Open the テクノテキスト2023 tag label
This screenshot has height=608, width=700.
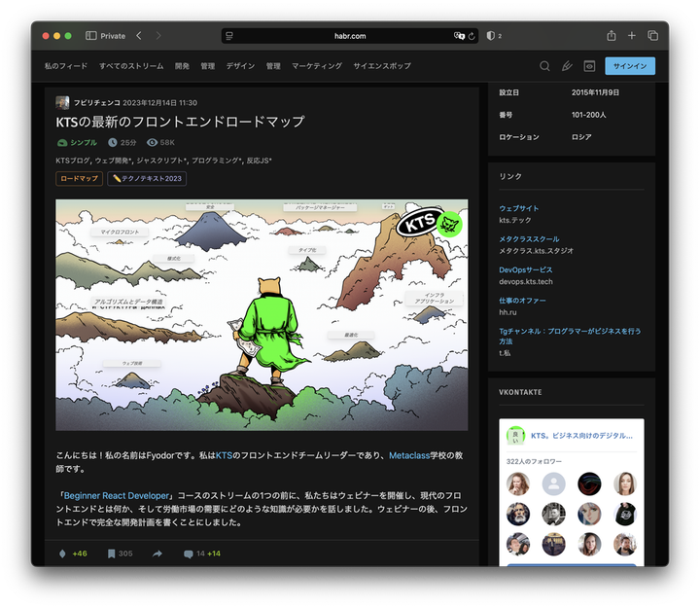[x=147, y=179]
